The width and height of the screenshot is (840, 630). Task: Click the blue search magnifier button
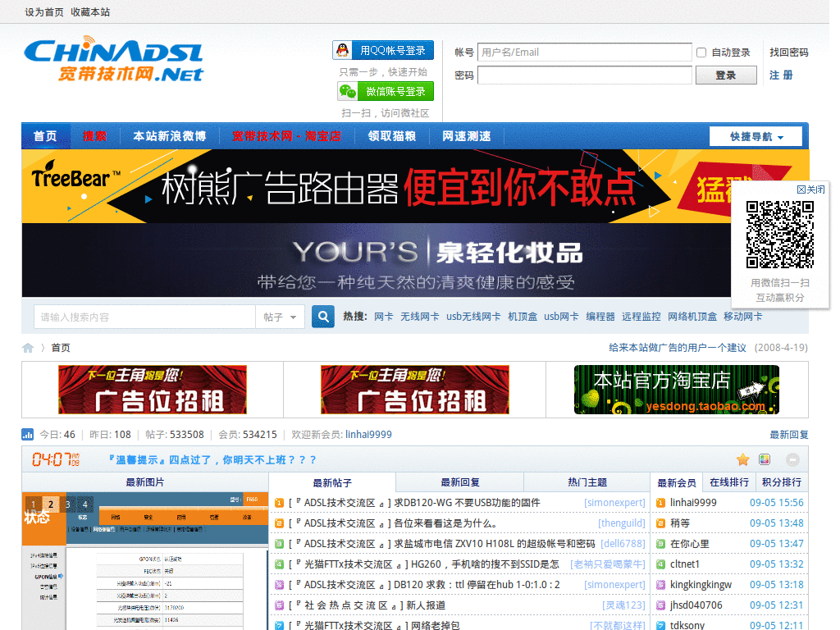coord(323,317)
